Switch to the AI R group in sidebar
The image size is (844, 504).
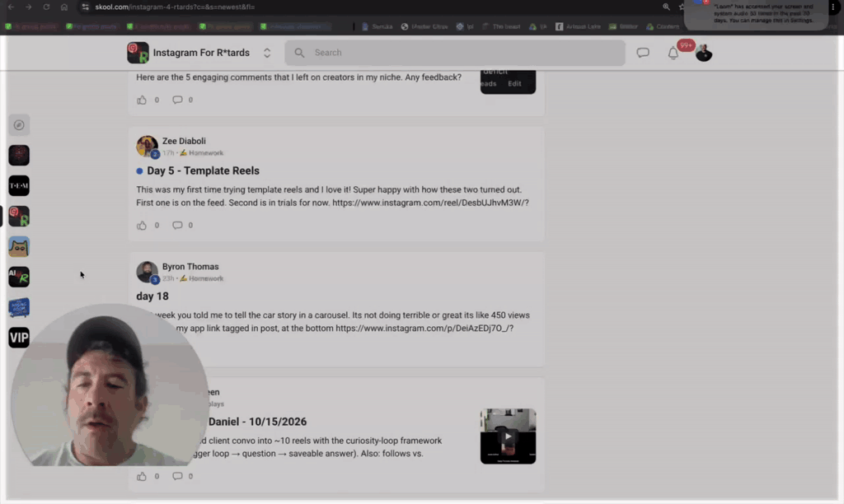tap(19, 277)
